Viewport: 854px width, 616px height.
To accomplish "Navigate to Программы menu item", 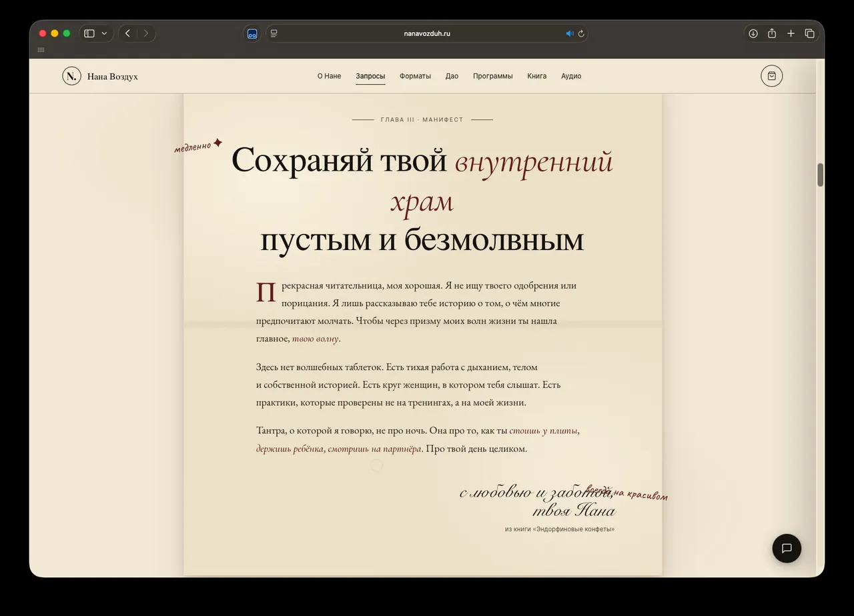I will (493, 76).
